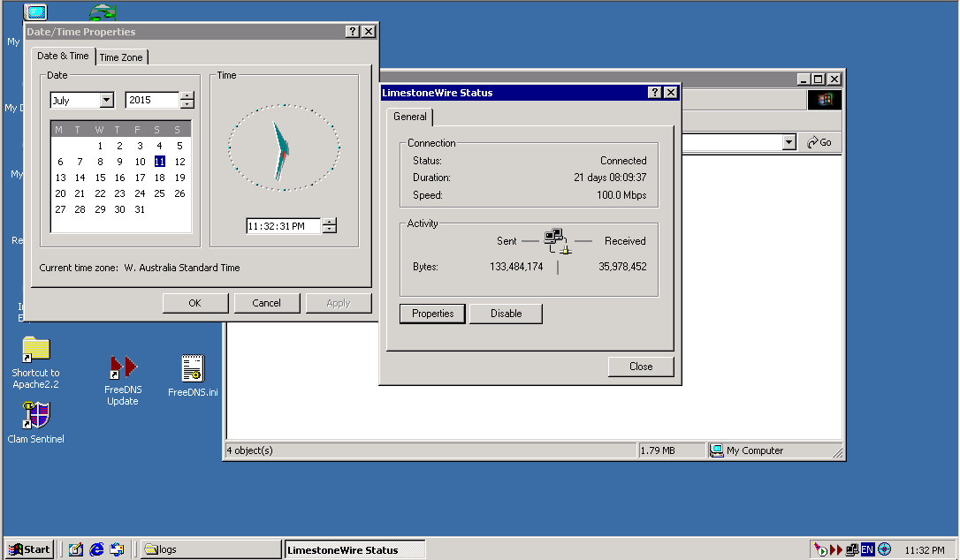The width and height of the screenshot is (960, 560).
Task: Click the green arrows desktop icon
Action: [x=103, y=11]
